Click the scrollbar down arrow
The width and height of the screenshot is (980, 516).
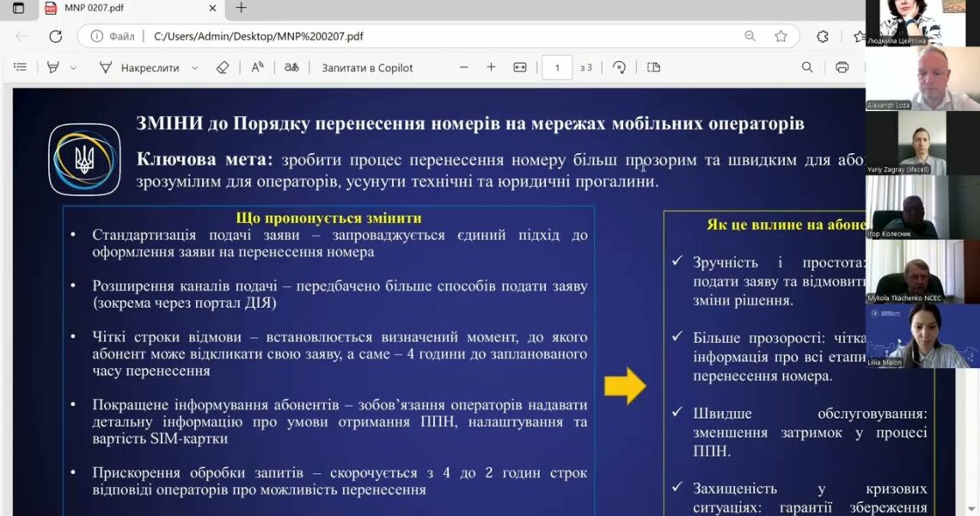(x=972, y=508)
